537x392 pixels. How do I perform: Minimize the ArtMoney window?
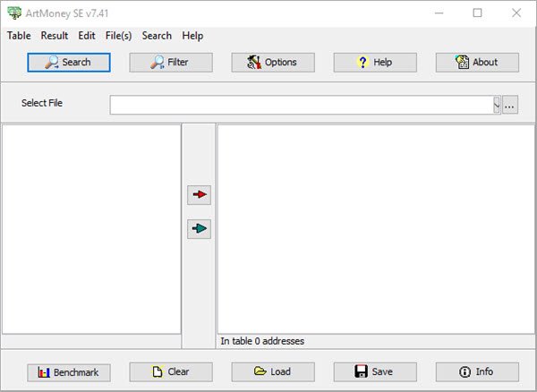(439, 13)
